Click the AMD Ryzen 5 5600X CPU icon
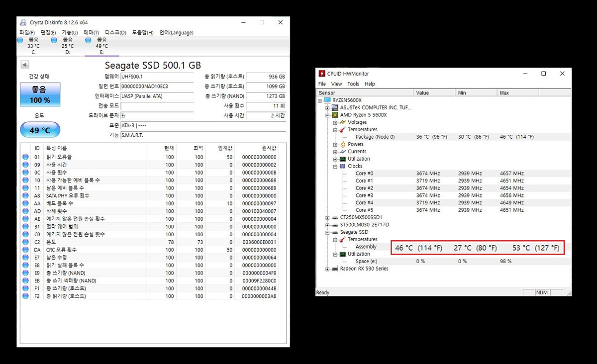597x364 pixels. click(335, 115)
